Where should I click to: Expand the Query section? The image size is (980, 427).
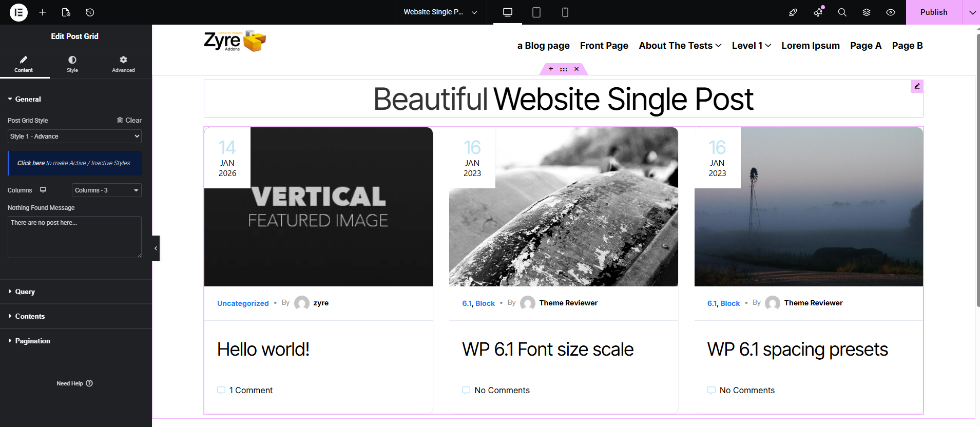(25, 292)
